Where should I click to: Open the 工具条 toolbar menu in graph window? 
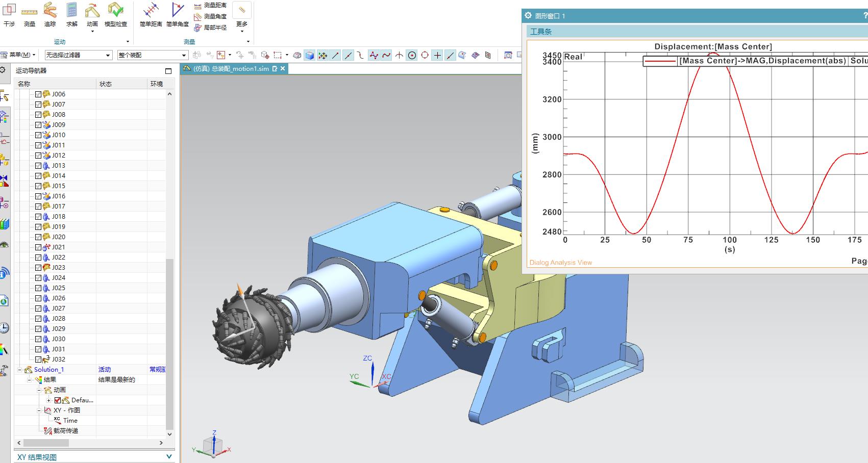click(x=541, y=32)
